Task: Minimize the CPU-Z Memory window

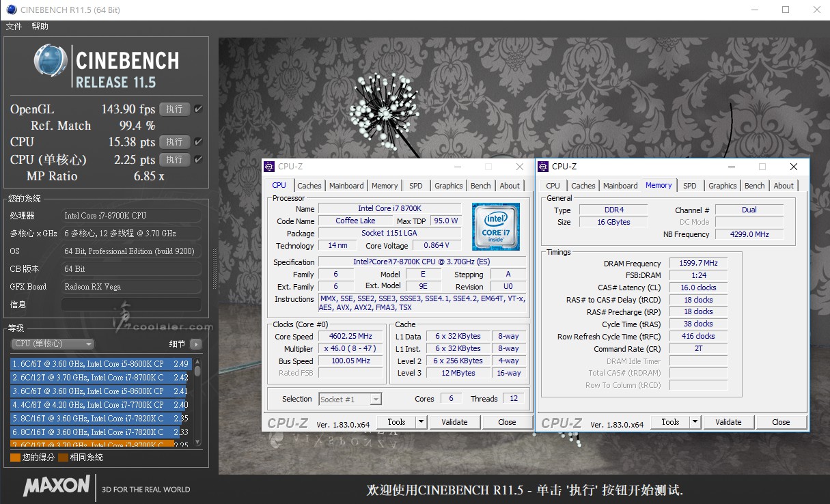Action: 731,167
